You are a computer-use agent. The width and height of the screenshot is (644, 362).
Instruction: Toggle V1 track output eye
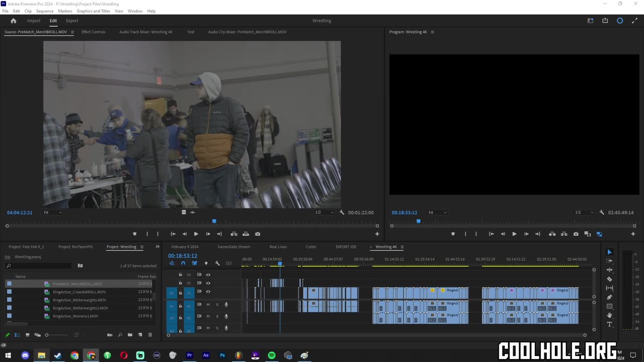[208, 292]
